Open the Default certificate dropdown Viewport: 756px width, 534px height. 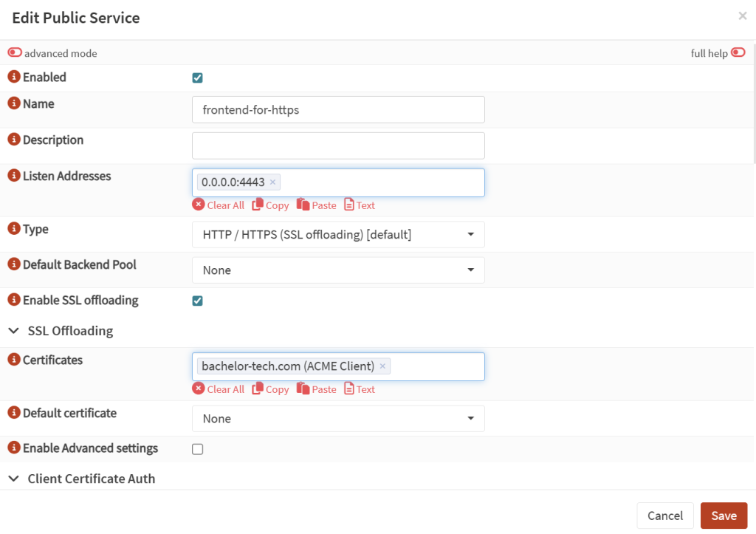[x=472, y=418]
